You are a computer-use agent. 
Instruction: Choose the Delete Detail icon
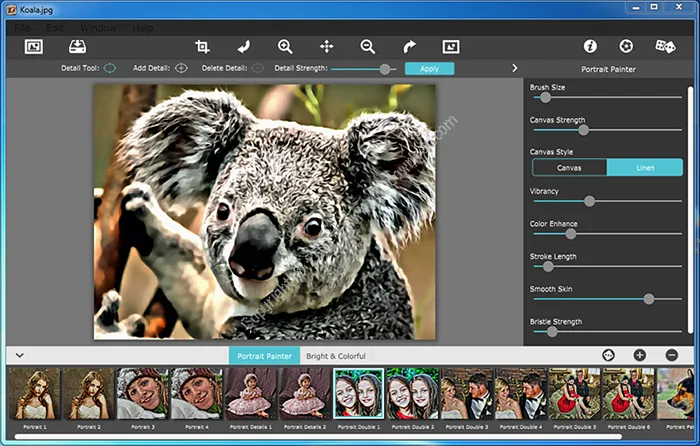click(258, 68)
